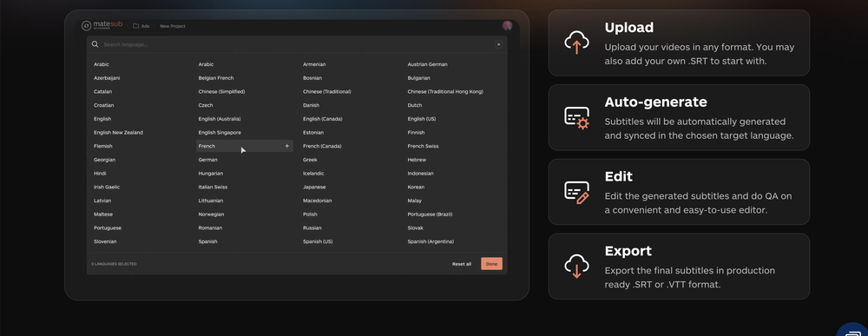Pick Belgian French
Image resolution: width=868 pixels, height=336 pixels.
coord(216,78)
